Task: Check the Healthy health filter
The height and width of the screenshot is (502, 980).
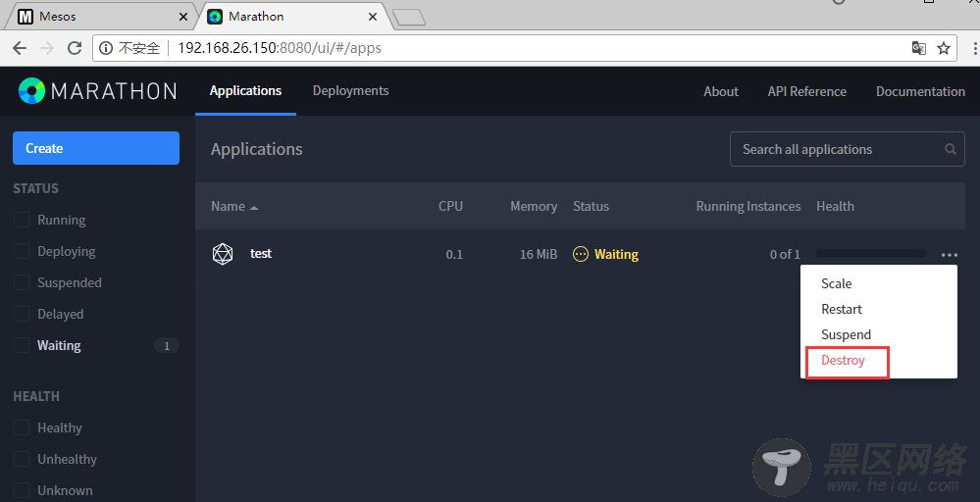Action: tap(22, 427)
